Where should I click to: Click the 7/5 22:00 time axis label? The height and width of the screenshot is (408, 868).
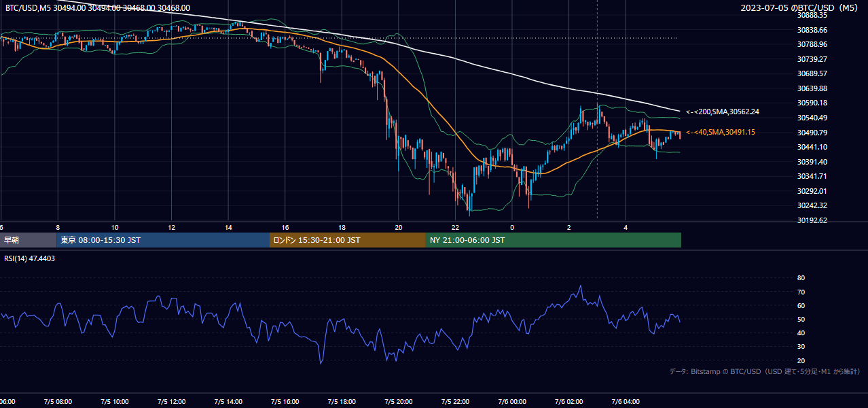pyautogui.click(x=456, y=402)
